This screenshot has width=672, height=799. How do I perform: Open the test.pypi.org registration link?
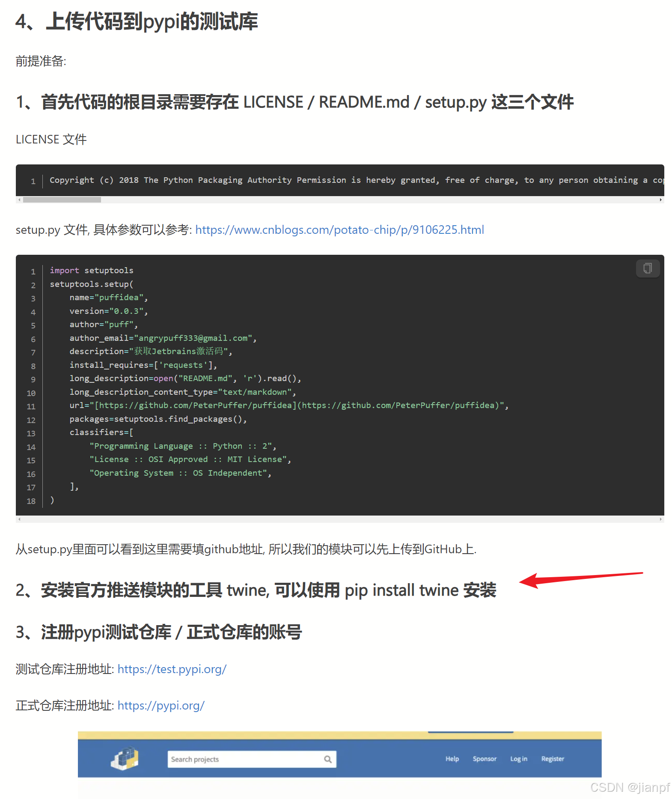(x=172, y=669)
